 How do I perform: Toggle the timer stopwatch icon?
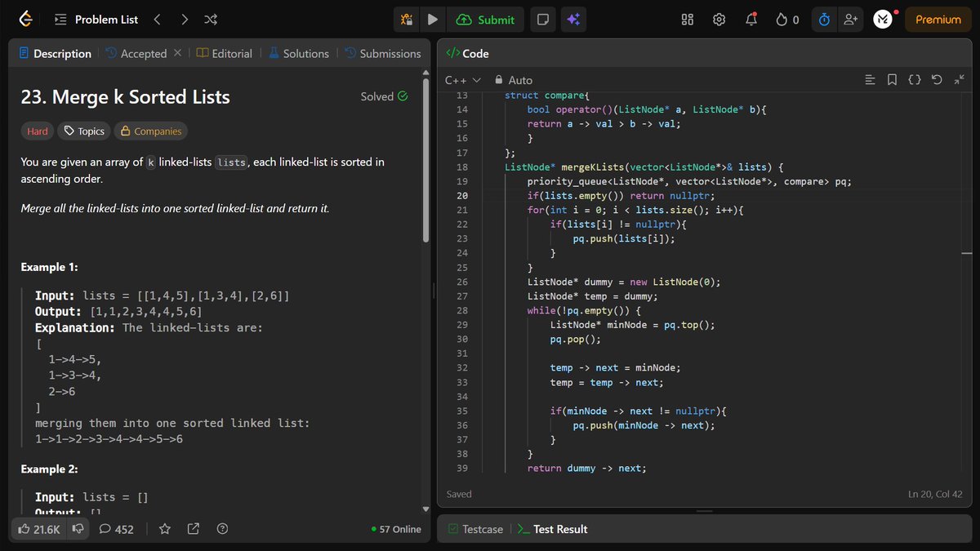click(x=824, y=20)
